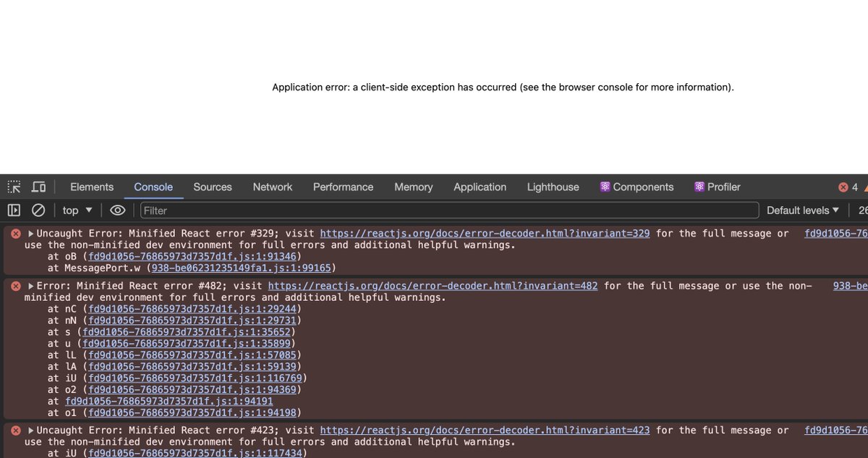Open the nC stack frame link 1:29244
Screen dimensions: 868x458
[192, 309]
